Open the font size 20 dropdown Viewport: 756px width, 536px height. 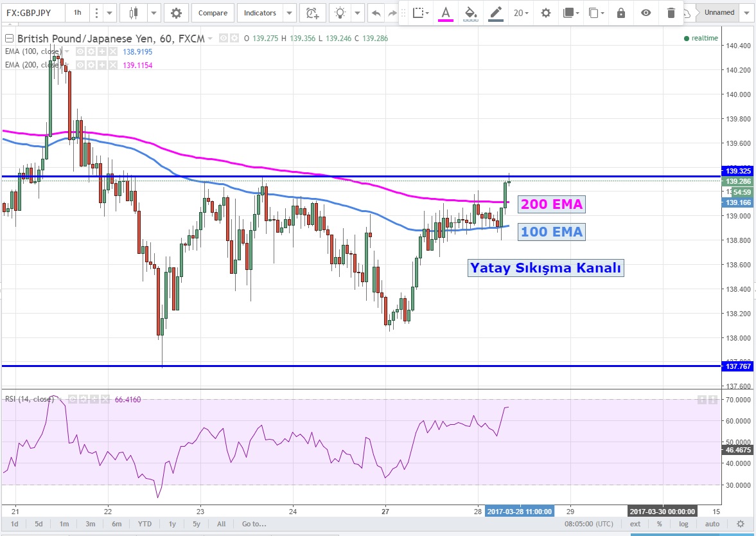tap(521, 13)
